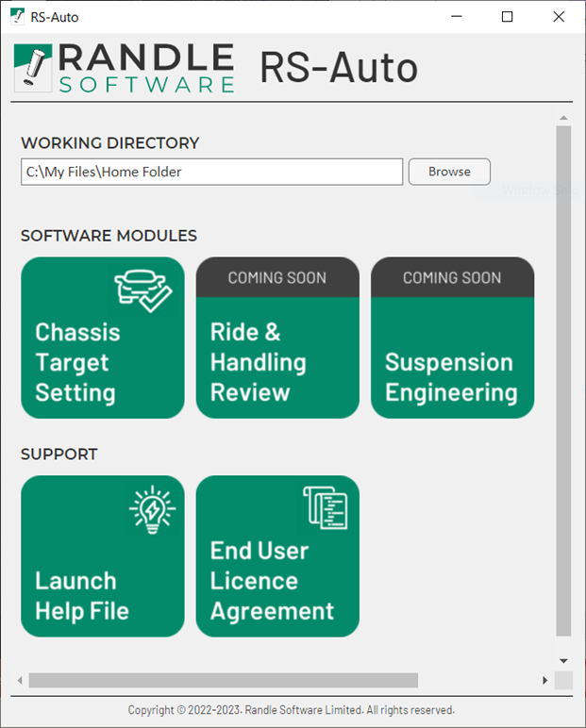This screenshot has width=586, height=728.
Task: Open the Ride & Handling Review module
Action: (x=277, y=349)
